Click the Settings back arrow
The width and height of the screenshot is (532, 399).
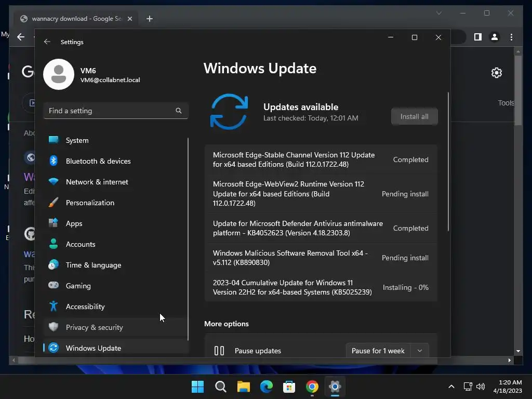point(47,42)
